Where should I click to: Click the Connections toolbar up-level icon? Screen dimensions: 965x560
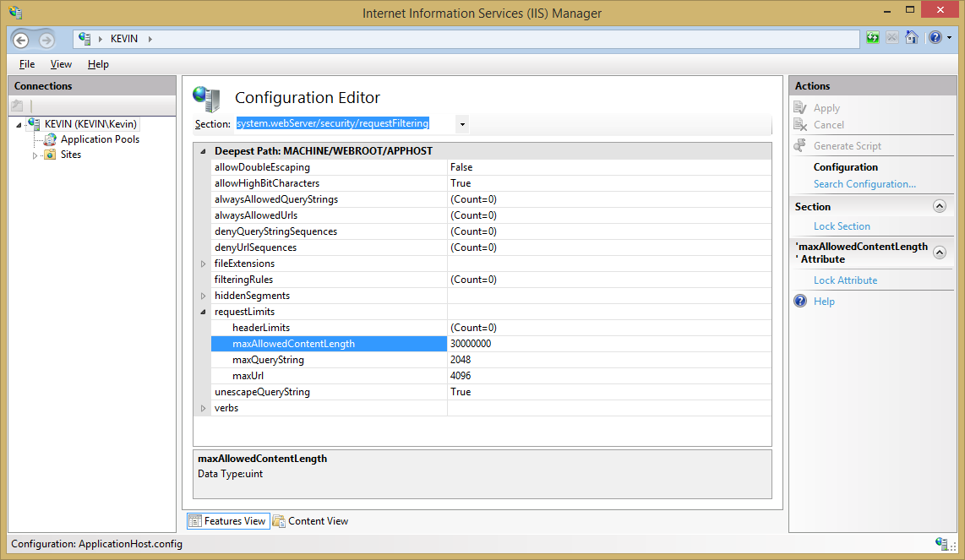pos(17,106)
